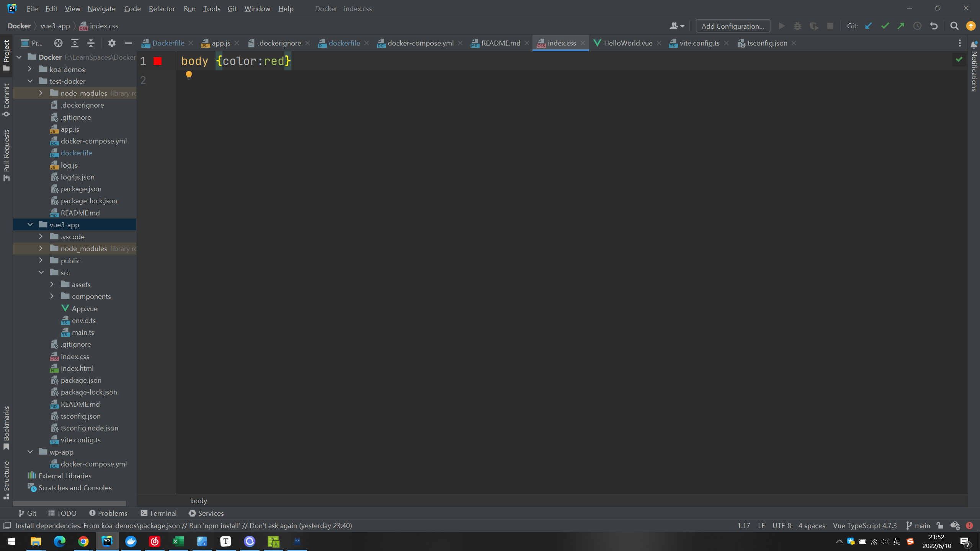
Task: Click the Add Configuration button
Action: pos(733,26)
